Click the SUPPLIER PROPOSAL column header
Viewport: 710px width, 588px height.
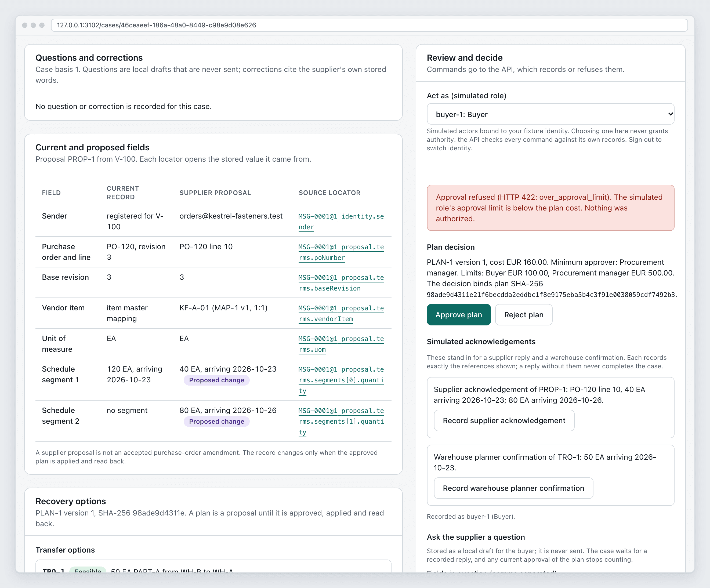click(x=215, y=193)
